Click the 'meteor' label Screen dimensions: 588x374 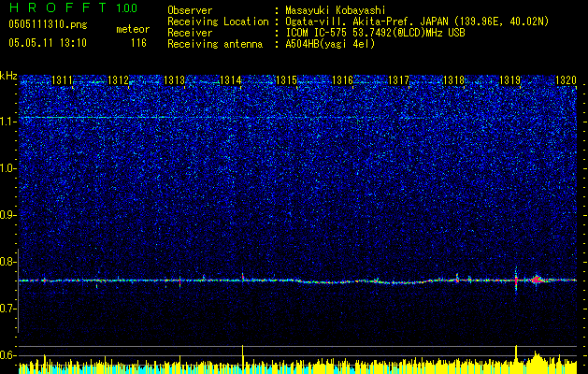coord(133,29)
